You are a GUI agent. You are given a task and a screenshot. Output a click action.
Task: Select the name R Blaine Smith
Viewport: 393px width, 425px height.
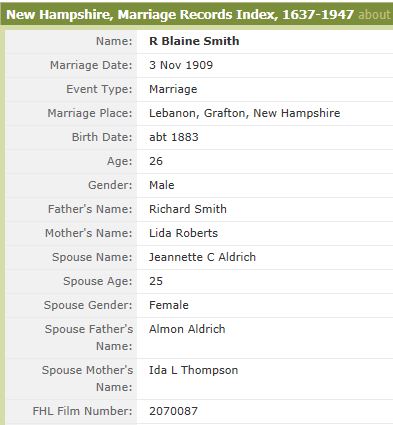click(194, 41)
